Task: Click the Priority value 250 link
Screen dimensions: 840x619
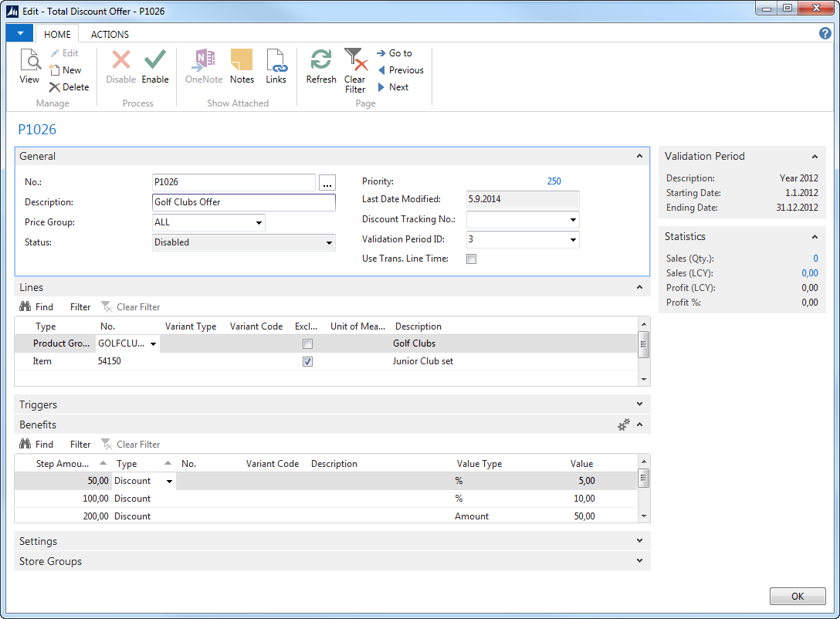Action: point(554,181)
